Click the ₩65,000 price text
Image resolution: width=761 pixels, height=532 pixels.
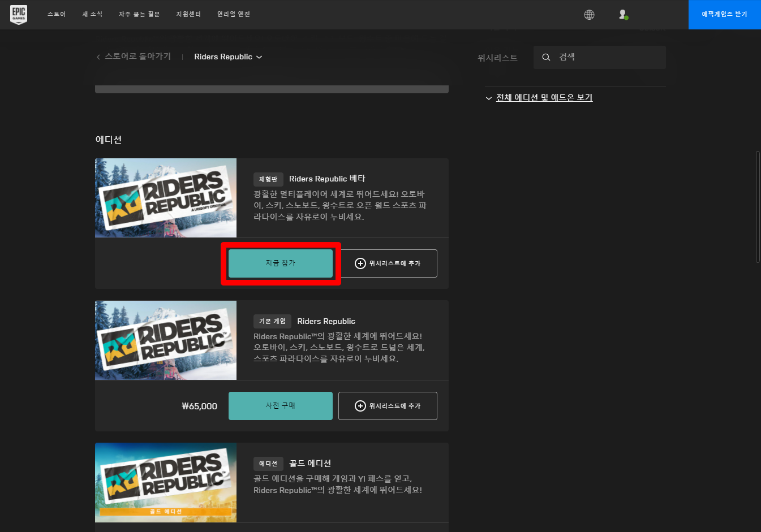coord(199,406)
